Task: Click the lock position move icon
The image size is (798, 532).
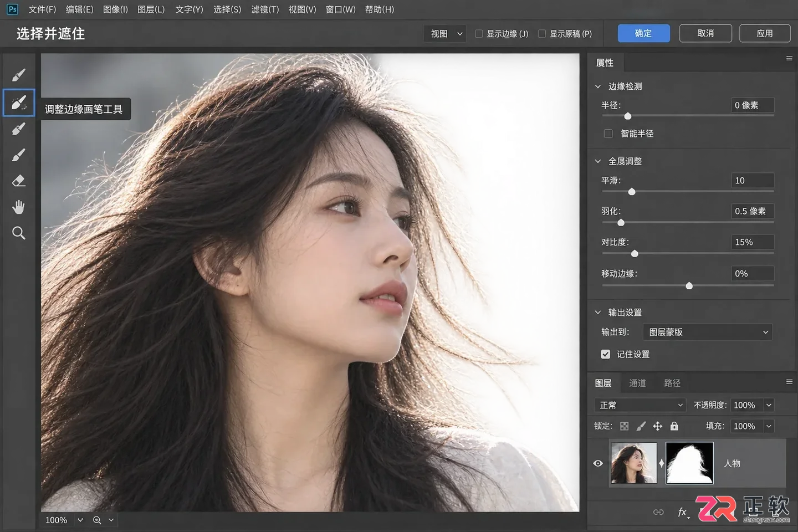Action: 658,426
